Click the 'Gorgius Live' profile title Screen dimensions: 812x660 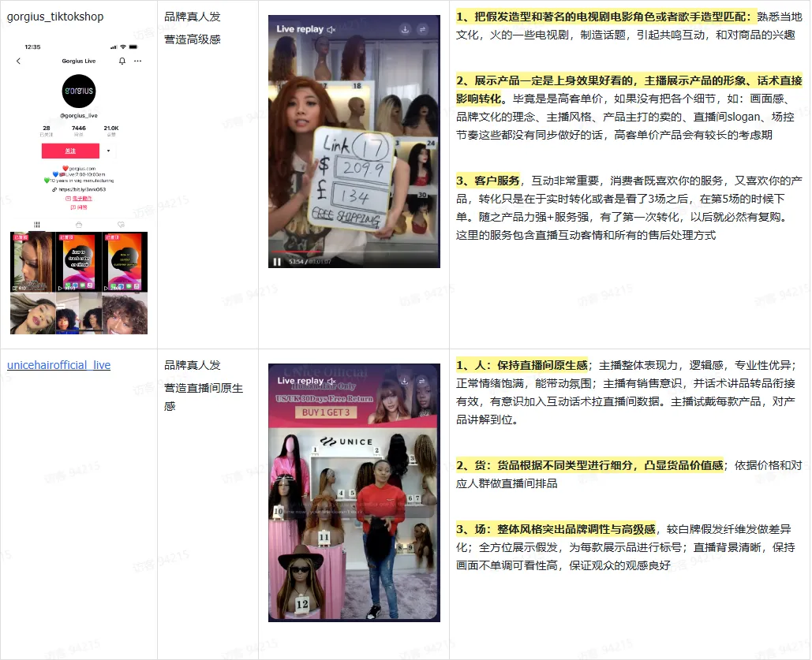point(79,61)
